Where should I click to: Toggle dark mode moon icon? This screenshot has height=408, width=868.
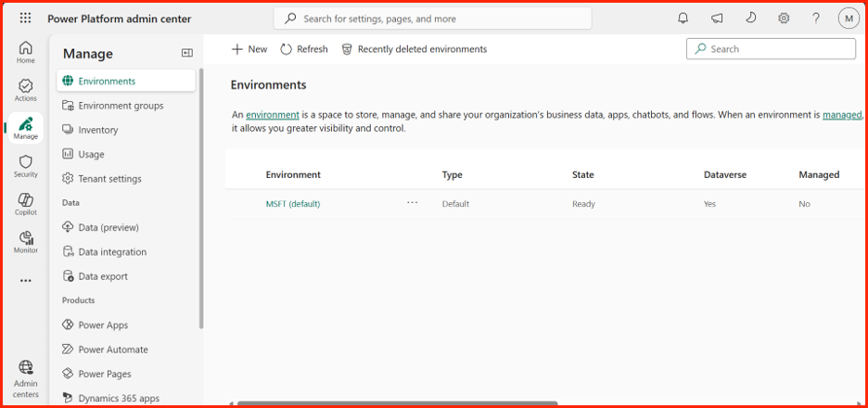point(750,19)
